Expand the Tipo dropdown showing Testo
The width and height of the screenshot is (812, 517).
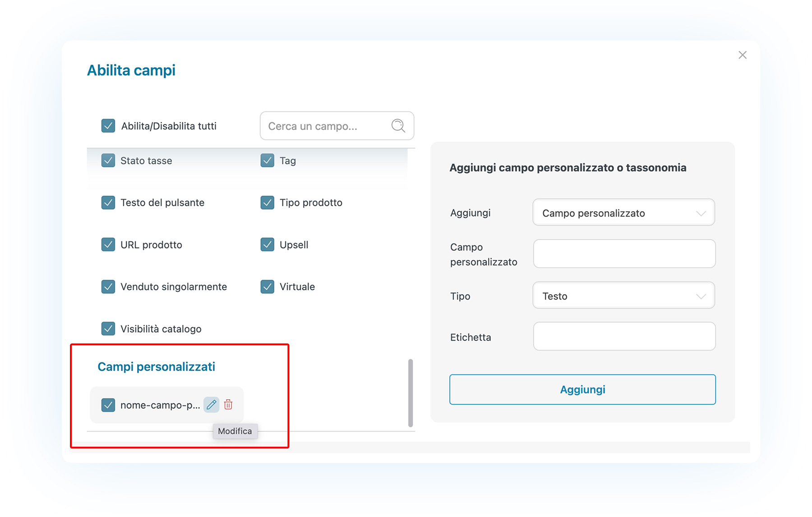tap(624, 295)
